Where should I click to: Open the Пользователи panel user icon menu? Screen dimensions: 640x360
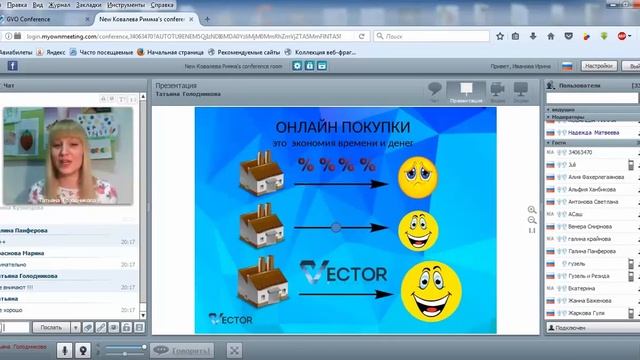[x=551, y=85]
